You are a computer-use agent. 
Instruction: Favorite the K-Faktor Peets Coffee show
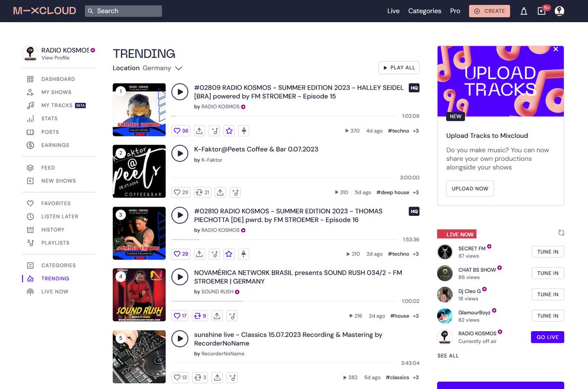[x=181, y=192]
